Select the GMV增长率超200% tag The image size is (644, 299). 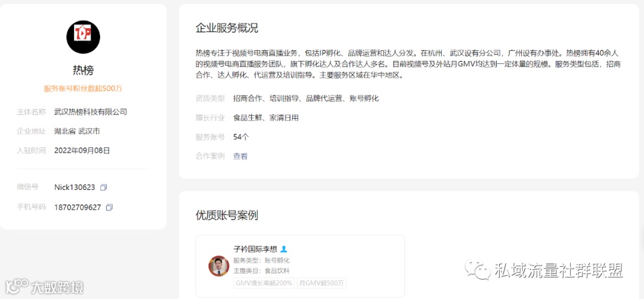[x=264, y=283]
